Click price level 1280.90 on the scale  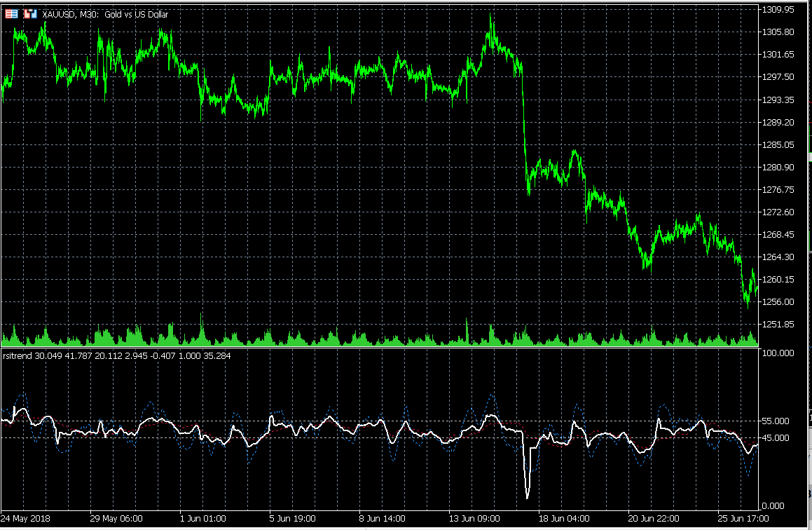[778, 167]
